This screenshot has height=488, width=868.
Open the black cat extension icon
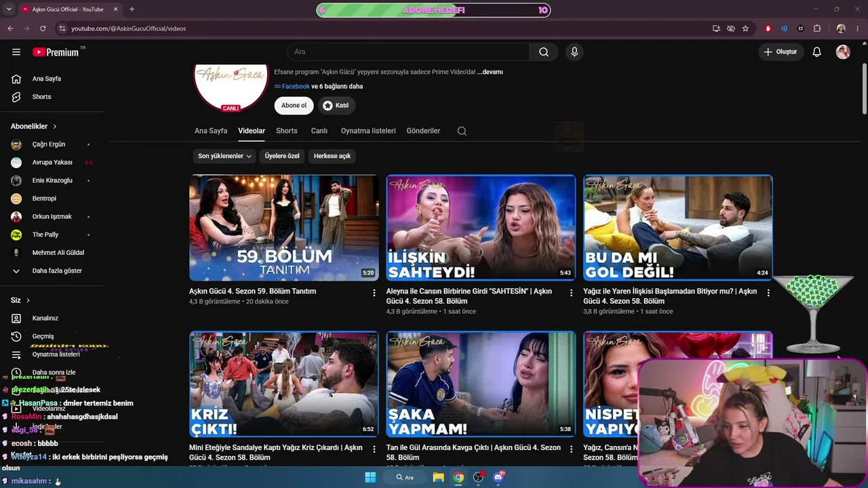click(x=801, y=28)
